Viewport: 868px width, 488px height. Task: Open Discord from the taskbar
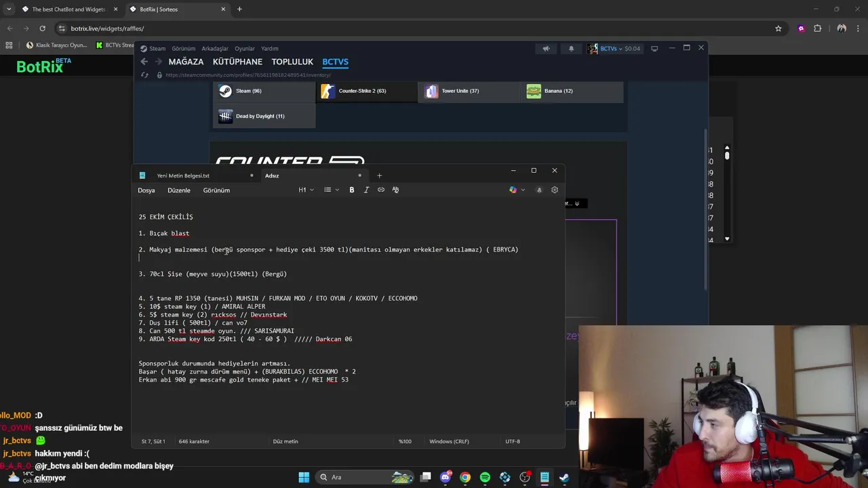pyautogui.click(x=446, y=477)
